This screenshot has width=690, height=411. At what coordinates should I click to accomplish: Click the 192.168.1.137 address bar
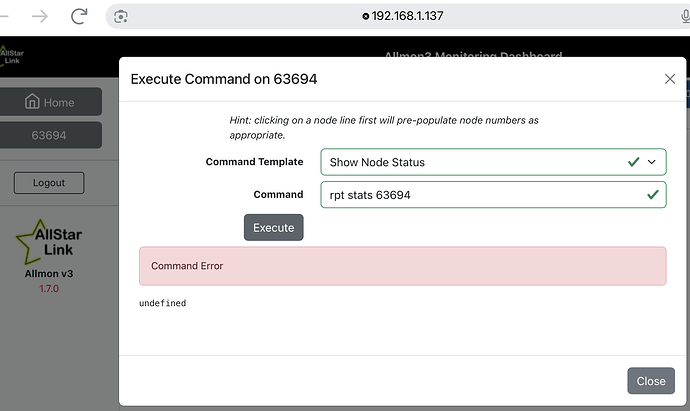click(x=400, y=16)
